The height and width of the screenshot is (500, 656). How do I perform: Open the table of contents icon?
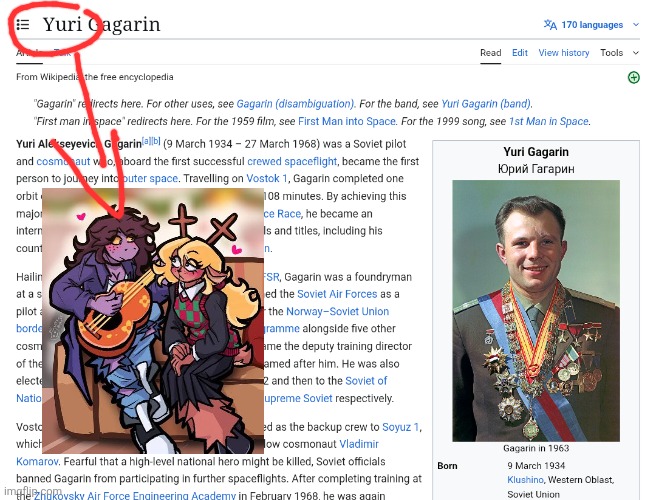tap(23, 25)
